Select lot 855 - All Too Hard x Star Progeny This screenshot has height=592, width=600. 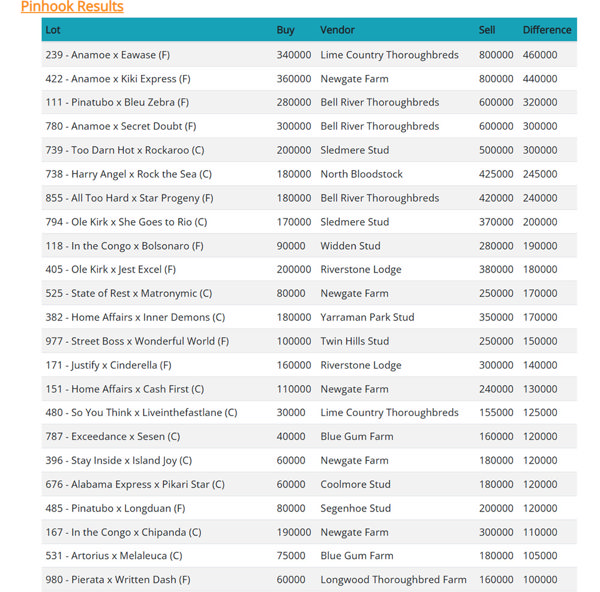click(x=129, y=198)
